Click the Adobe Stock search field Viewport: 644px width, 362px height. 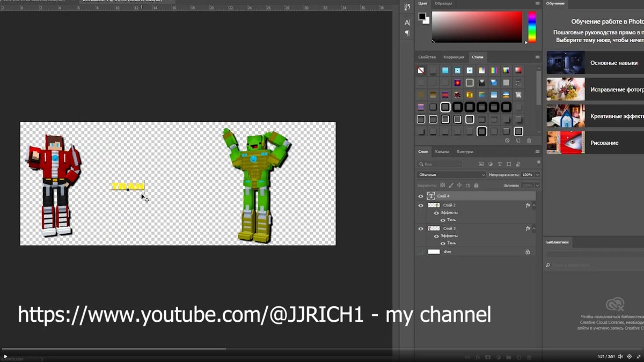click(595, 265)
